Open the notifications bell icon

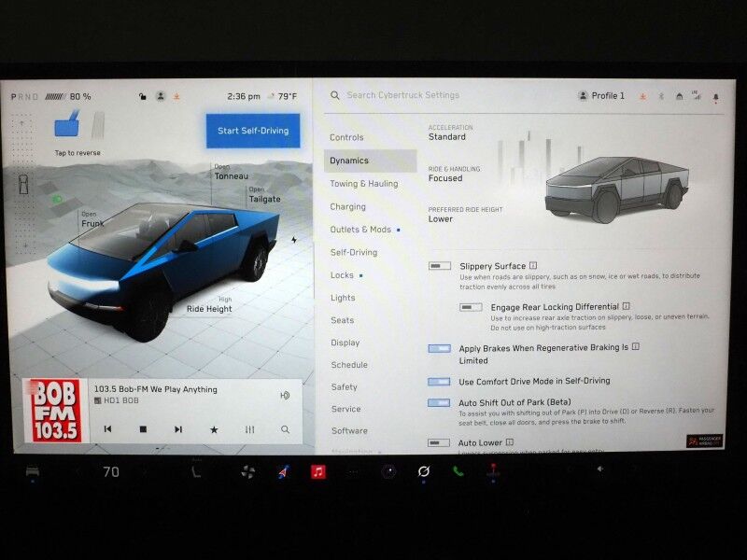(x=715, y=97)
